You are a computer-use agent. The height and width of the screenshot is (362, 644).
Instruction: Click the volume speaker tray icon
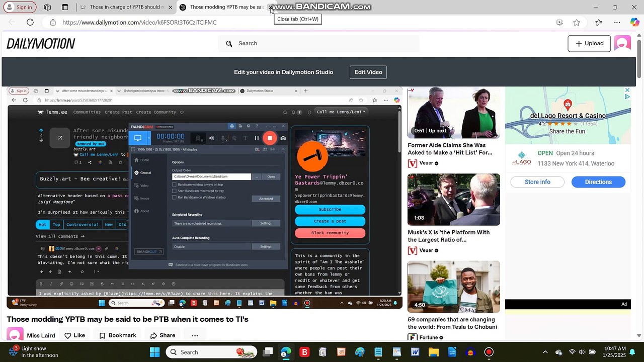(582, 352)
